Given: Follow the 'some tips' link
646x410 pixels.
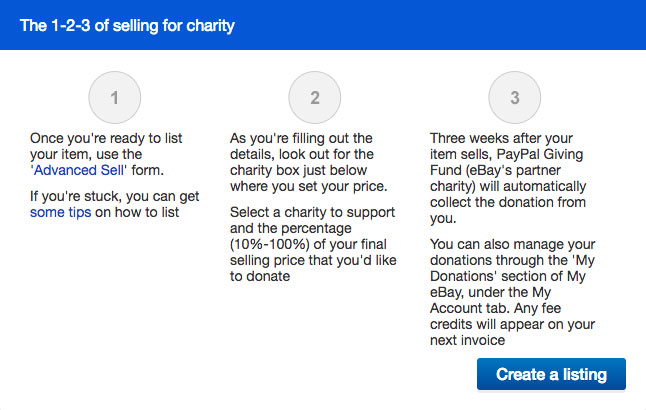Looking at the screenshot, I should 60,212.
